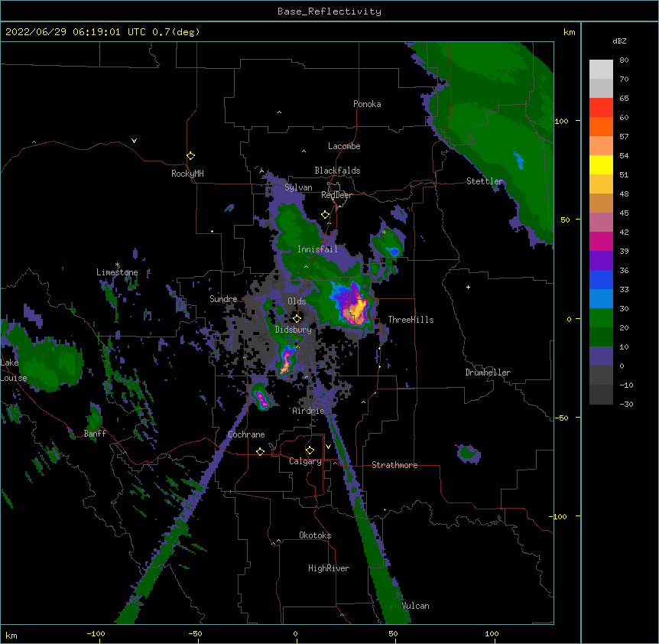This screenshot has height=644, width=659.
Task: Click the Drumheller label
Action: 488,372
